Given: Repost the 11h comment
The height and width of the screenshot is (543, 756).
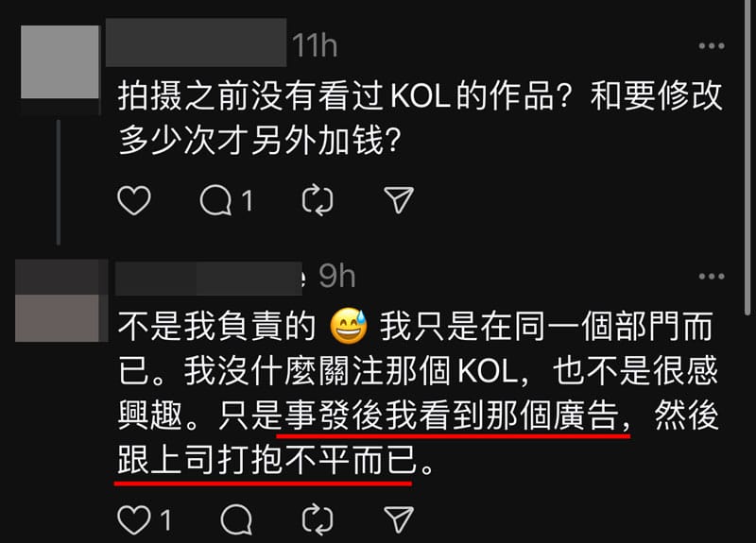Looking at the screenshot, I should (x=318, y=200).
